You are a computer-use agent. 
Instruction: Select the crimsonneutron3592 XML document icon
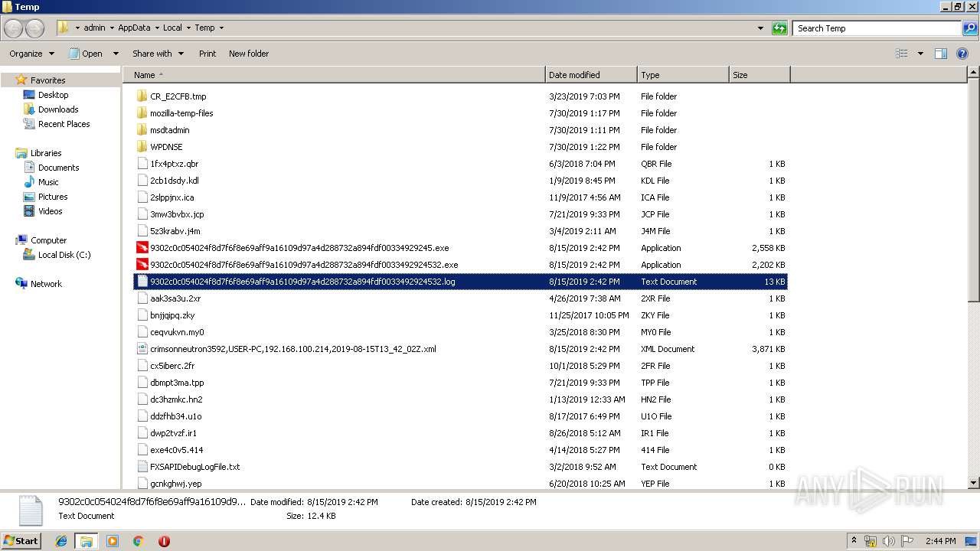click(x=142, y=349)
